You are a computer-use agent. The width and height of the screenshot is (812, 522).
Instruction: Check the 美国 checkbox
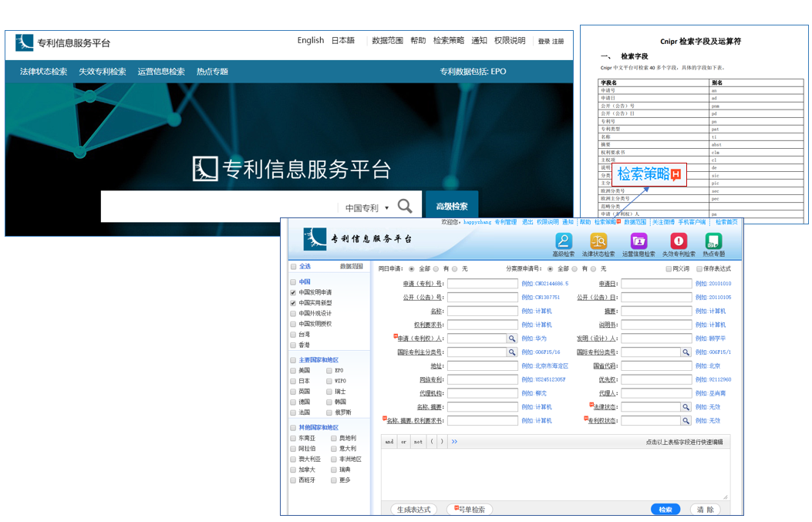point(294,371)
